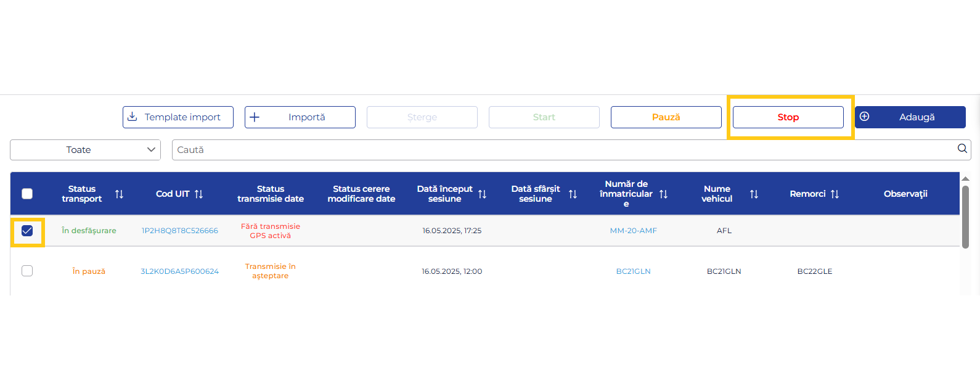Open the Toate filter dropdown
Screen dimensions: 980x388
coord(85,150)
